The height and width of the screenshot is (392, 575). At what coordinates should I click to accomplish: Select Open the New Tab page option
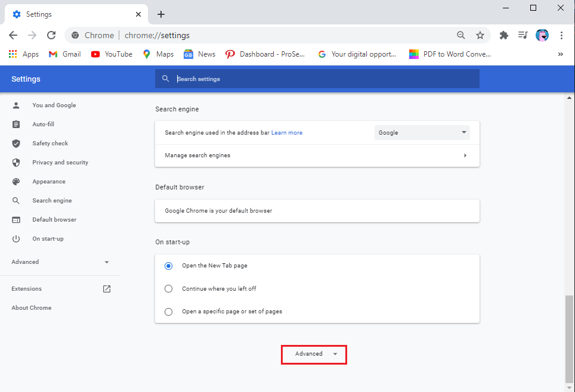[169, 266]
